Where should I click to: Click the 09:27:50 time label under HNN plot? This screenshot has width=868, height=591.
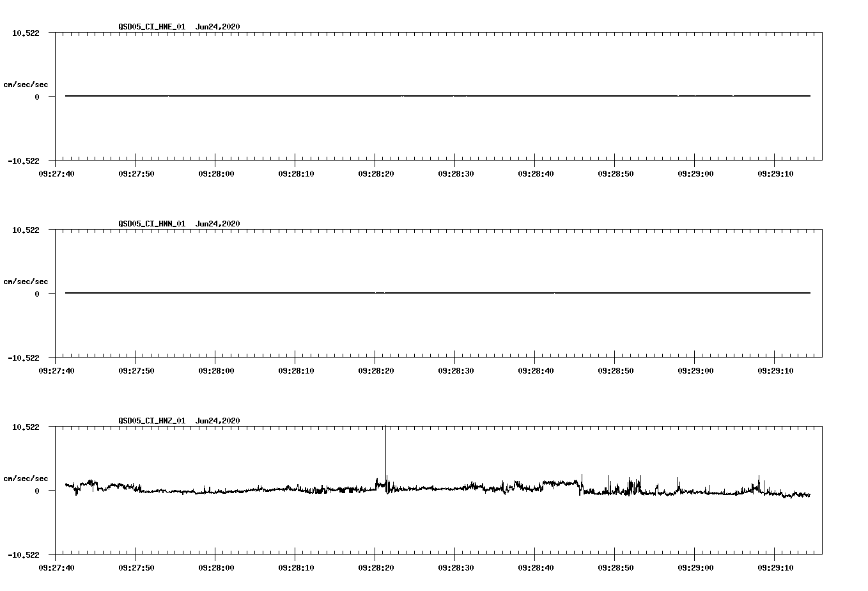[x=136, y=371]
